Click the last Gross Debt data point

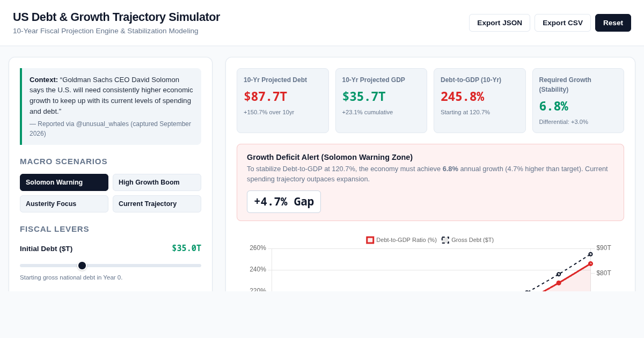[590, 254]
